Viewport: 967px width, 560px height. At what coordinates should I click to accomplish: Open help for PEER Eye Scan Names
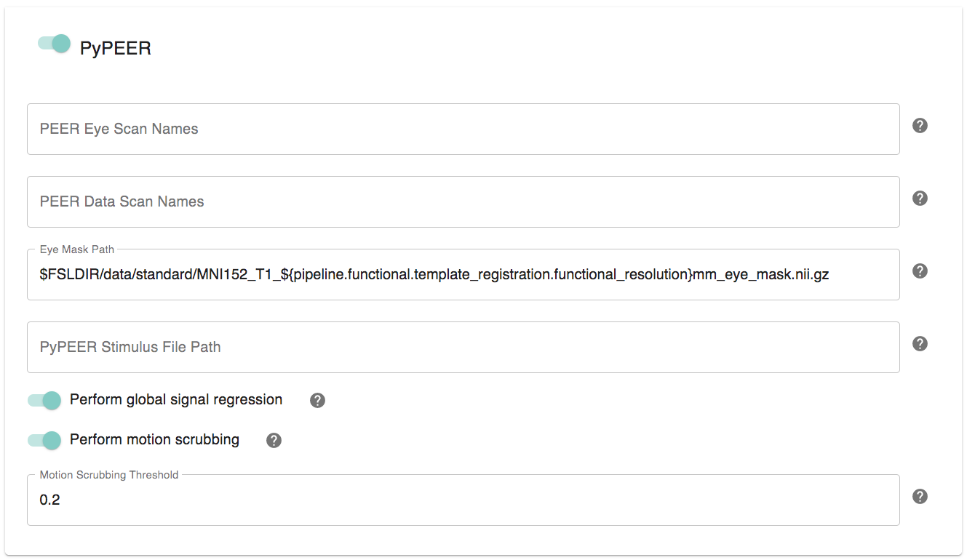(919, 125)
